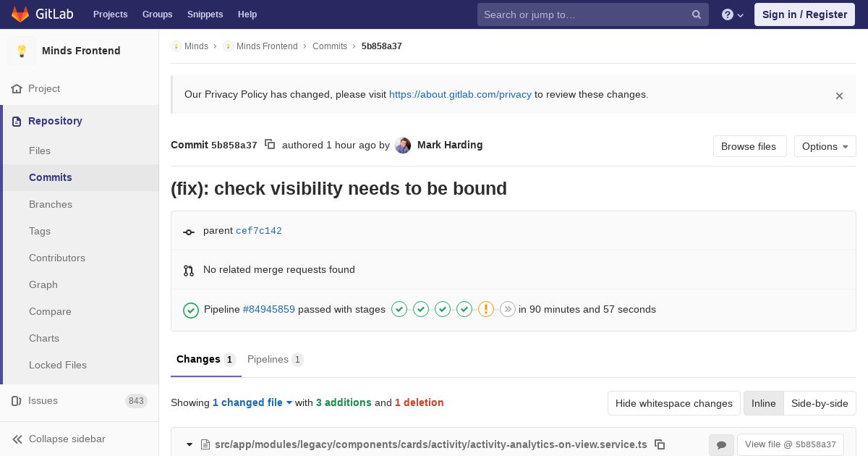
Task: Click the search magnifier icon
Action: coord(697,14)
